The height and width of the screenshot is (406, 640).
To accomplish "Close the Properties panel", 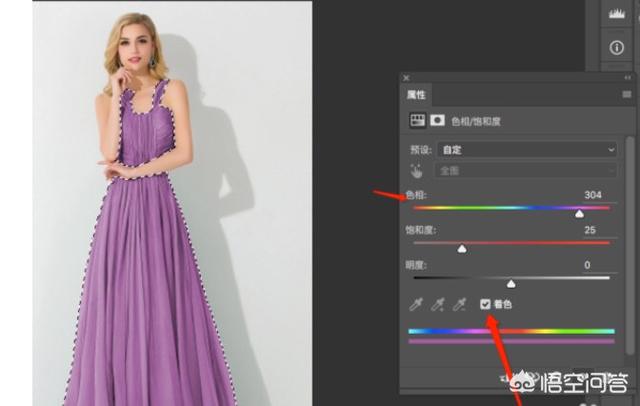I will click(x=406, y=78).
